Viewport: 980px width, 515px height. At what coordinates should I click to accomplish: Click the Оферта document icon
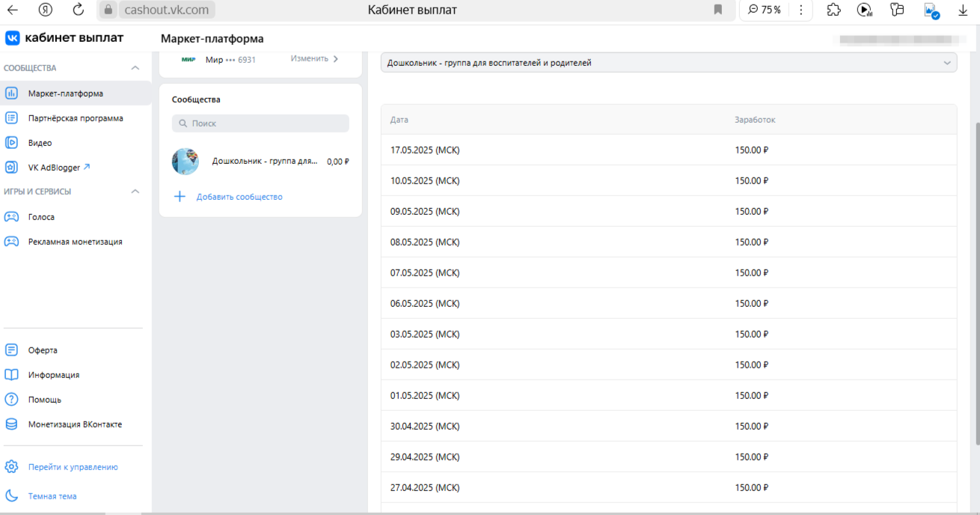[x=11, y=350]
